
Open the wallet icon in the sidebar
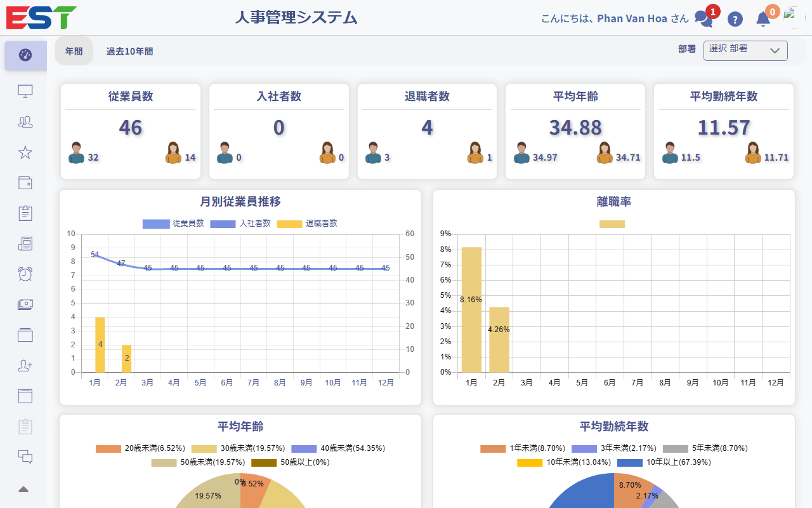[x=25, y=183]
